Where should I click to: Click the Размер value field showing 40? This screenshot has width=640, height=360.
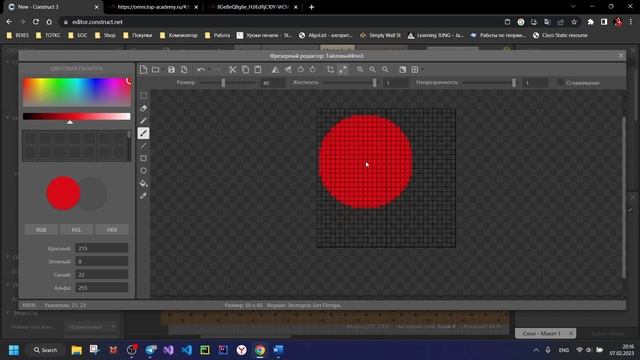click(273, 83)
